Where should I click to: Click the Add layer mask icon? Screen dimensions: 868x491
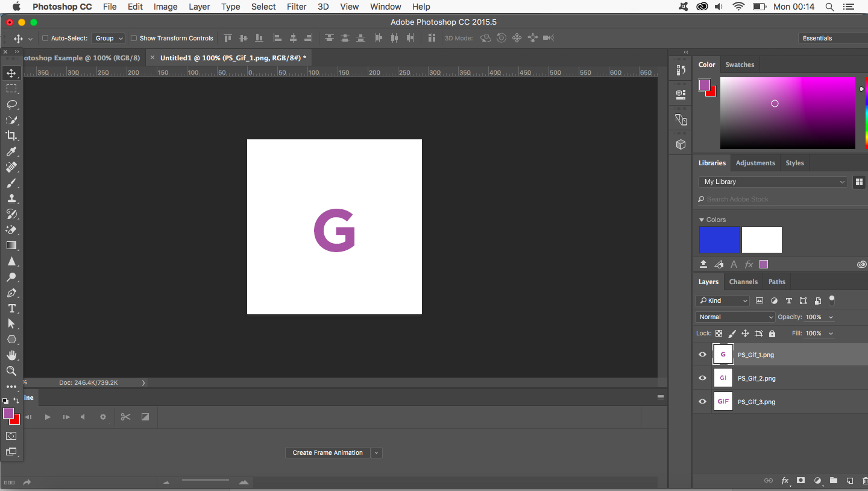click(801, 481)
